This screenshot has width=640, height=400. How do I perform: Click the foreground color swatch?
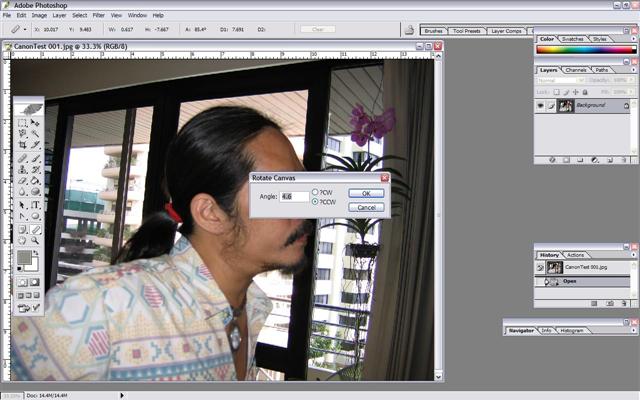point(23,259)
